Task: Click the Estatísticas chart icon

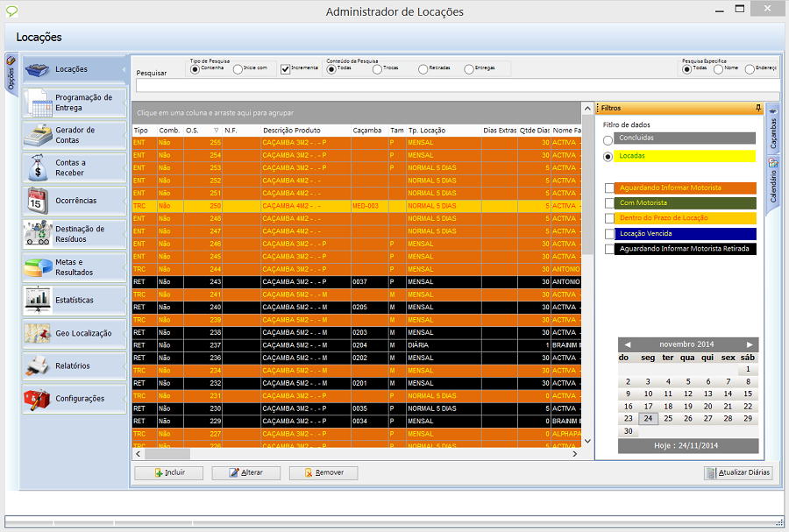Action: point(39,300)
